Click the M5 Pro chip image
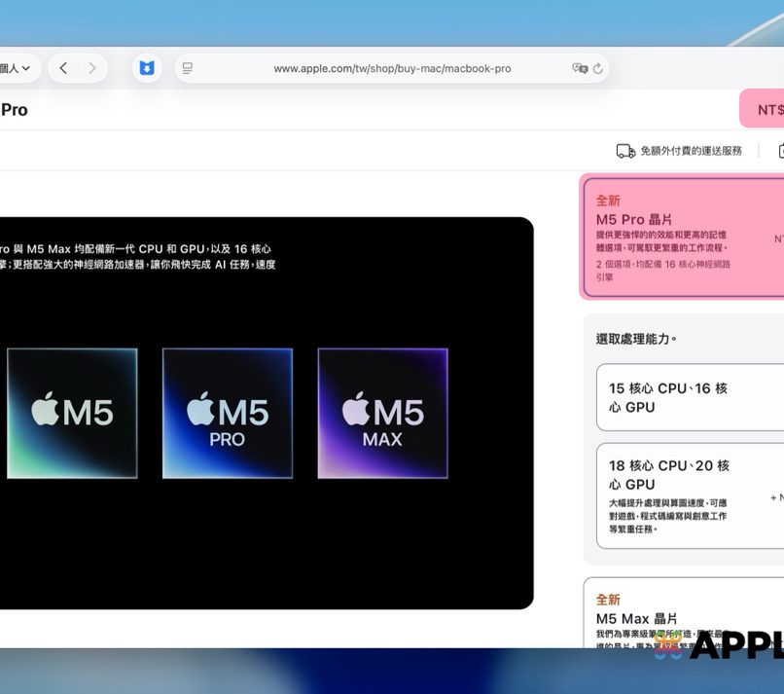The width and height of the screenshot is (784, 694). (x=228, y=413)
